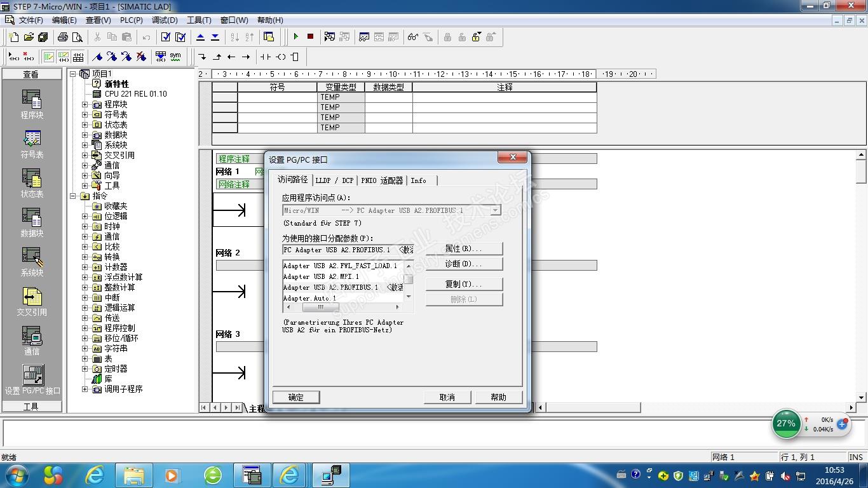Open 状态表 in the left navigation bar
This screenshot has width=868, height=488.
coord(32,183)
